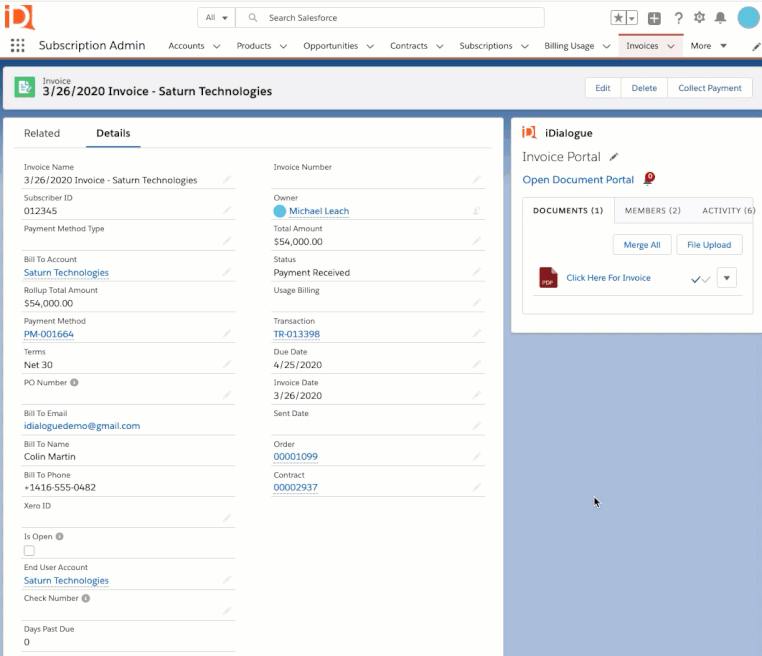The image size is (762, 656).
Task: Toggle the Is Open checkbox
Action: (x=29, y=551)
